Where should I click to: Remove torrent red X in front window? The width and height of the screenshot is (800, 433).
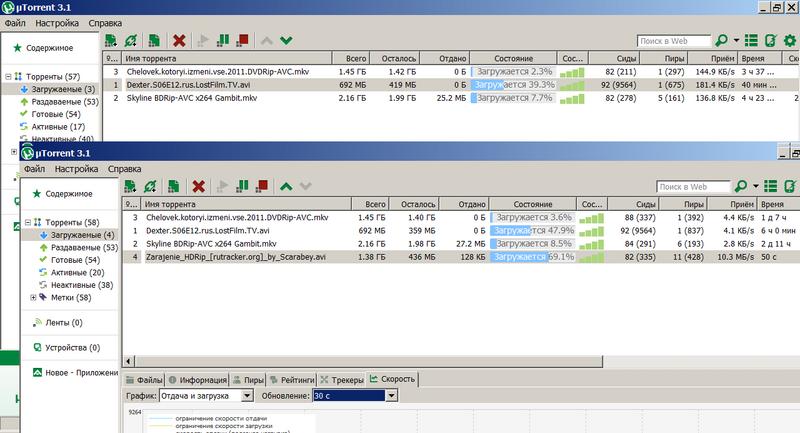198,186
